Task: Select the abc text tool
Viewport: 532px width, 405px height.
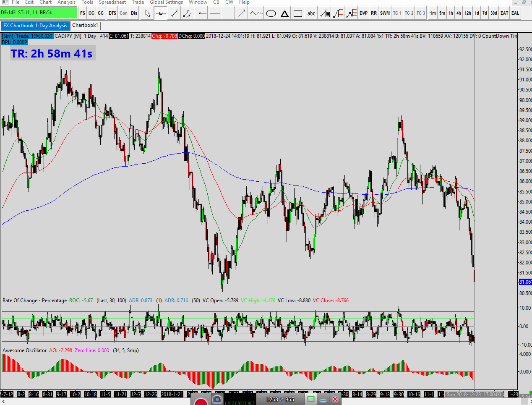Action: coord(311,13)
